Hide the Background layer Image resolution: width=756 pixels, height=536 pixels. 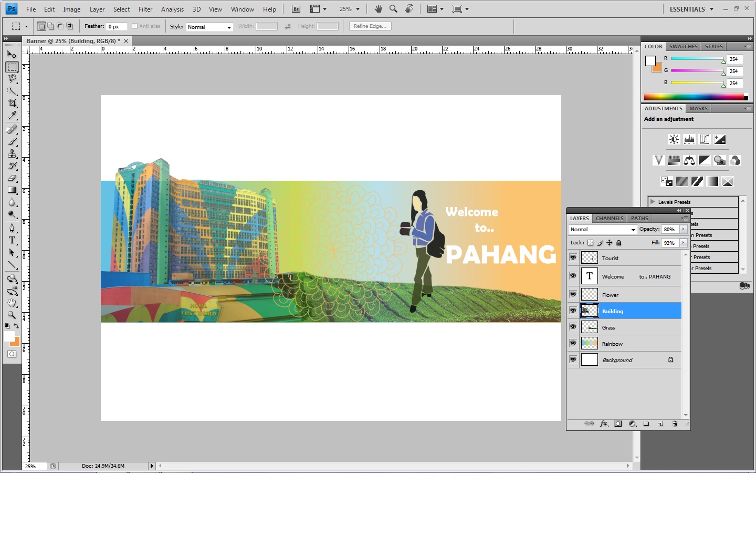click(x=573, y=359)
